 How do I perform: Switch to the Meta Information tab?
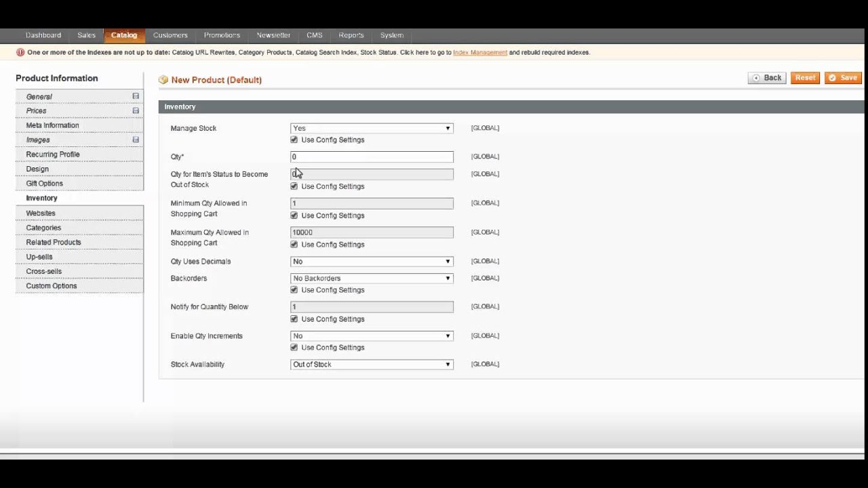coord(79,125)
